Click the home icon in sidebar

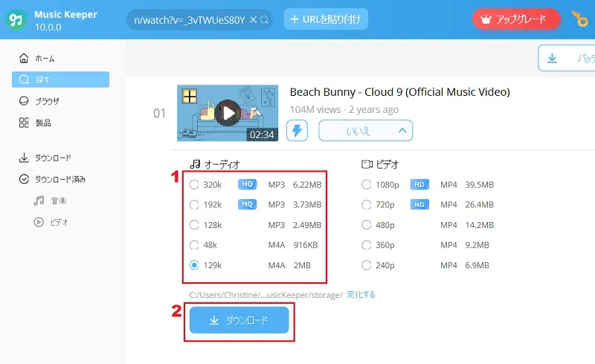(24, 58)
